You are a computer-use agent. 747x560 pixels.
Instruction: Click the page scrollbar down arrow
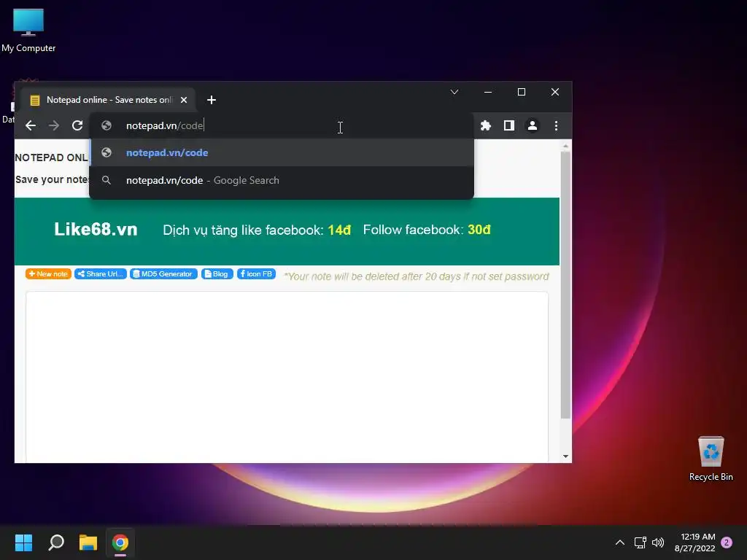click(565, 456)
